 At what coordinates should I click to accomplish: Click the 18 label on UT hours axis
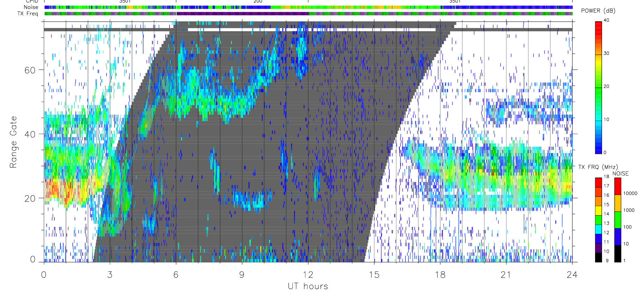pyautogui.click(x=440, y=275)
